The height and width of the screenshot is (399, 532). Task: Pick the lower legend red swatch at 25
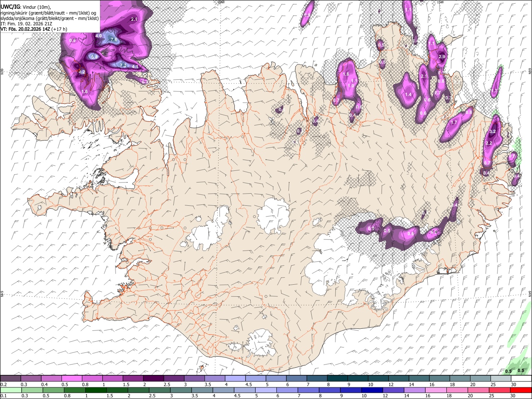pyautogui.click(x=499, y=390)
